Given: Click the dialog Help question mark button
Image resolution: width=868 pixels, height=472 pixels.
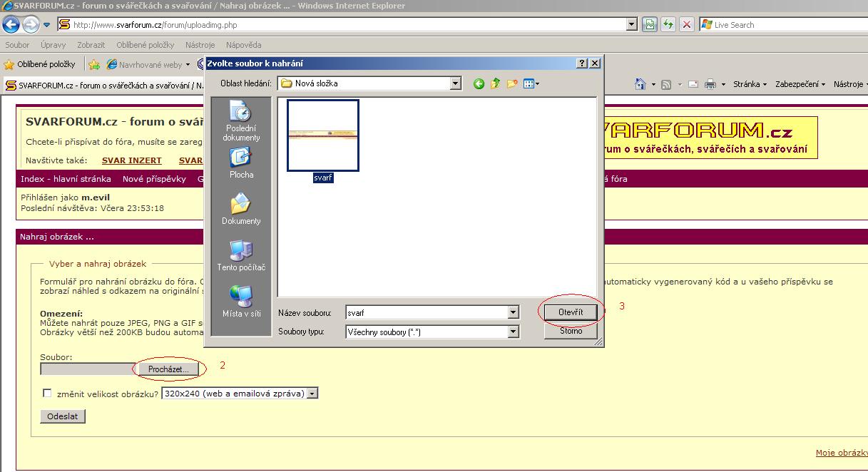Looking at the screenshot, I should [582, 63].
